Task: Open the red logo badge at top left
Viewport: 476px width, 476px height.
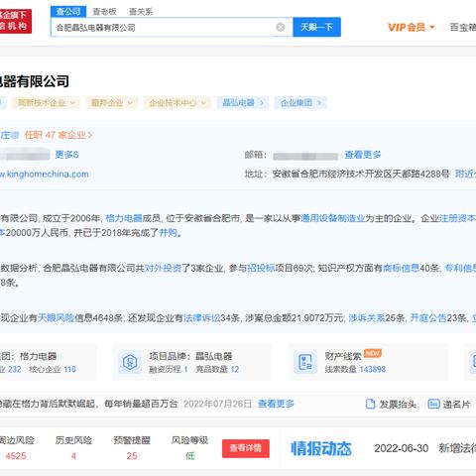Action: [16, 21]
